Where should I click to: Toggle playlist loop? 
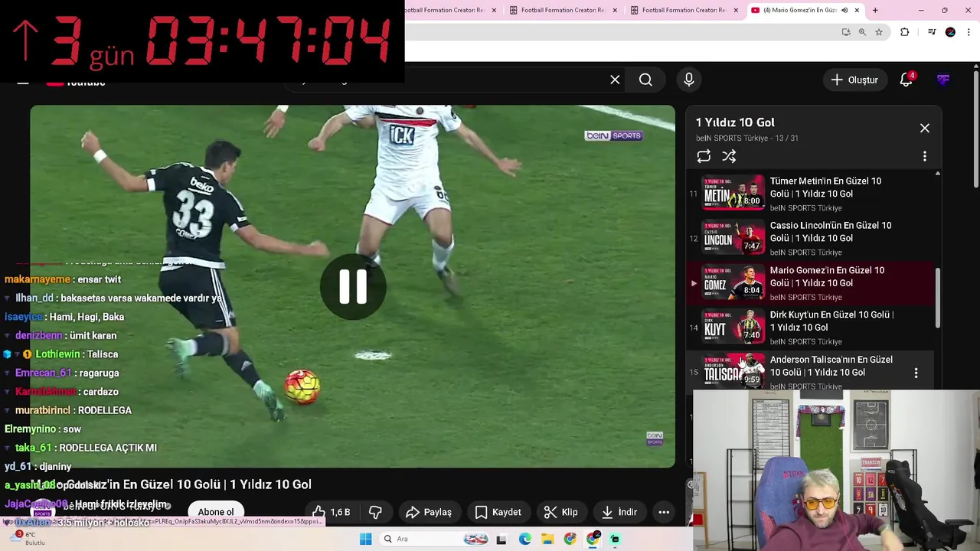(704, 156)
